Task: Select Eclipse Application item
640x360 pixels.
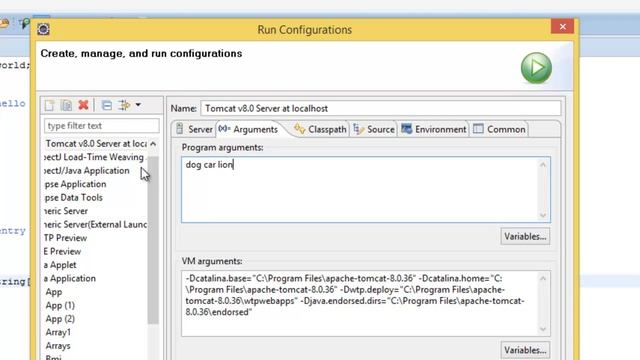Action: [x=76, y=184]
